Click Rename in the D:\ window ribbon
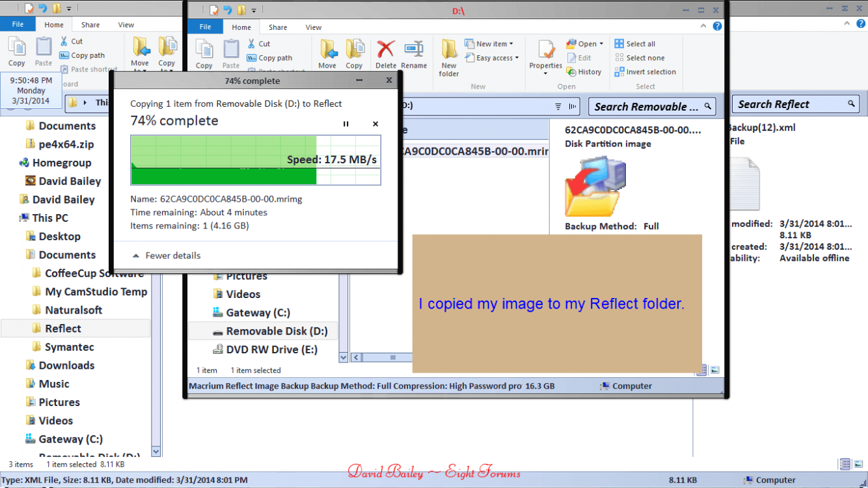868x488 pixels. [x=414, y=55]
